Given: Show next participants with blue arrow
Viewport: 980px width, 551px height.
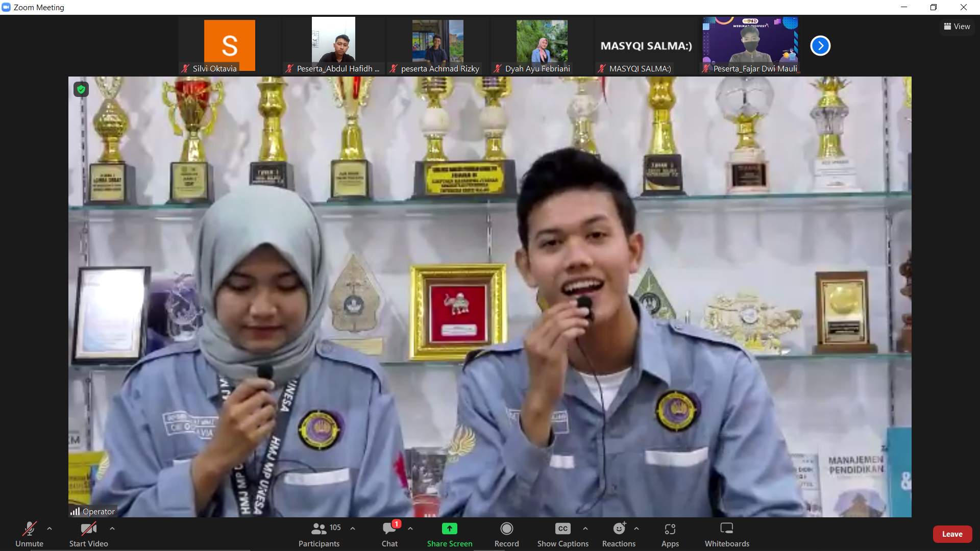Looking at the screenshot, I should point(820,46).
